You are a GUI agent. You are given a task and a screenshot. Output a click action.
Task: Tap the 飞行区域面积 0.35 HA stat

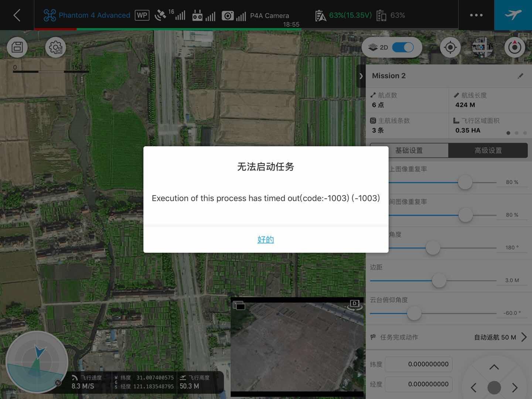tap(490, 126)
